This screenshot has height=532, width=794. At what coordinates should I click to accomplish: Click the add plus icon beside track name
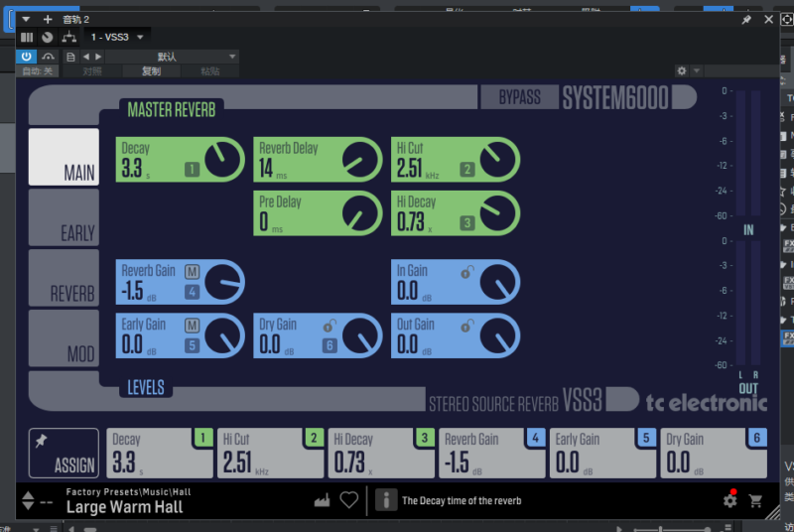[x=47, y=19]
